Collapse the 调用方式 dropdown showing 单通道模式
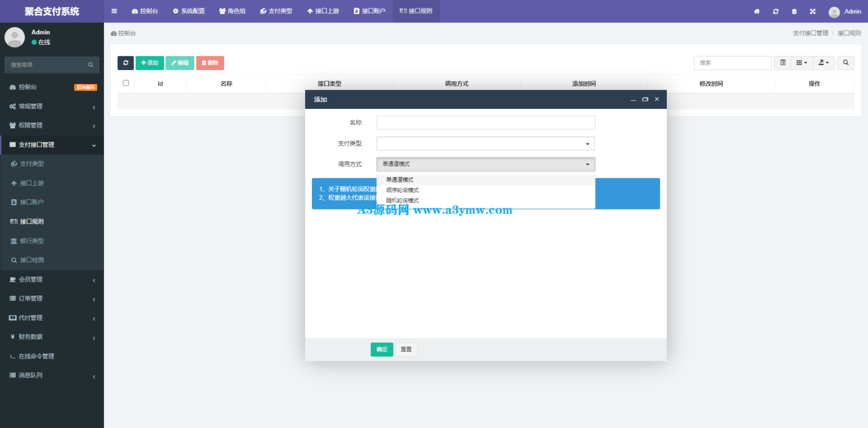 485,164
